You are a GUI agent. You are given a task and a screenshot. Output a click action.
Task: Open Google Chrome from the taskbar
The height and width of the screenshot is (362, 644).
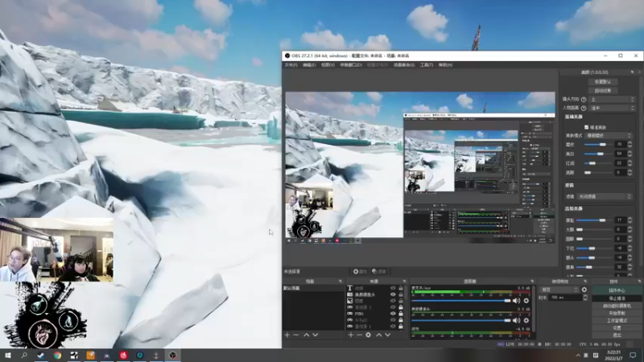(x=57, y=356)
